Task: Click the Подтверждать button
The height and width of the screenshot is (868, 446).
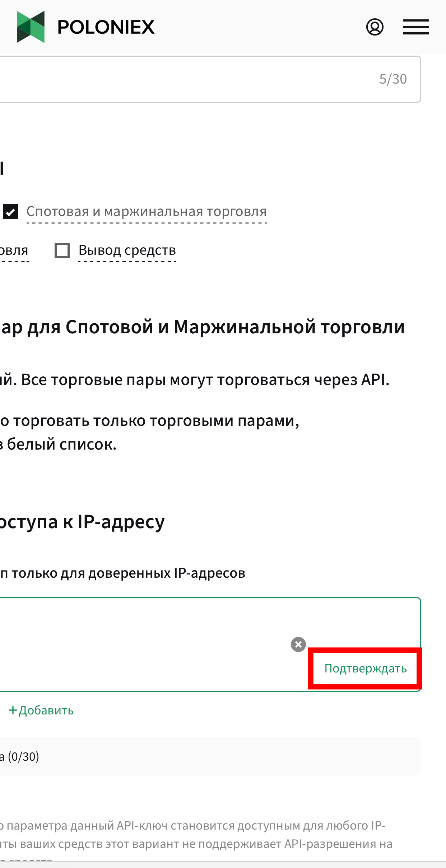Action: pyautogui.click(x=366, y=668)
